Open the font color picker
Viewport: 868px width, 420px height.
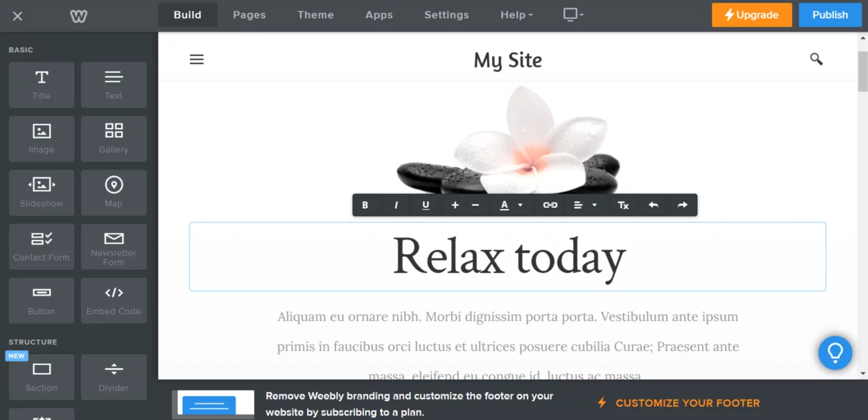click(x=510, y=205)
